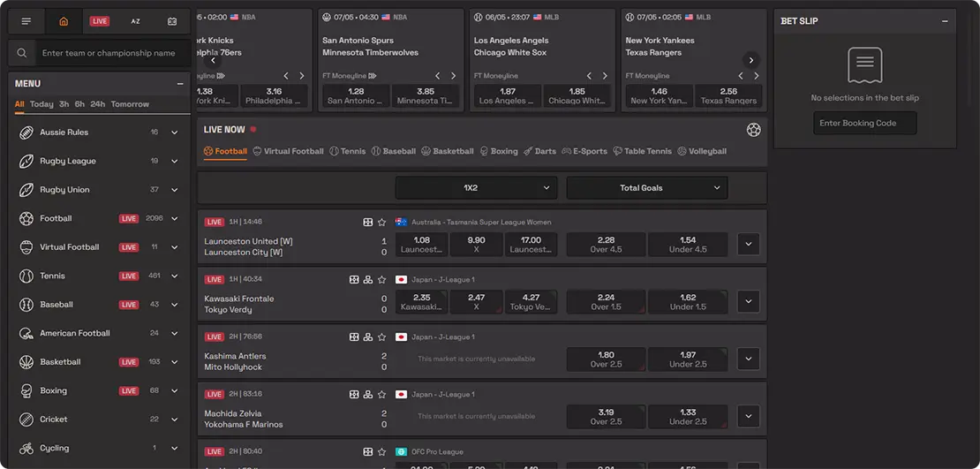Expand the Aussie Rules menu chevron
This screenshot has height=469, width=980.
[x=175, y=132]
